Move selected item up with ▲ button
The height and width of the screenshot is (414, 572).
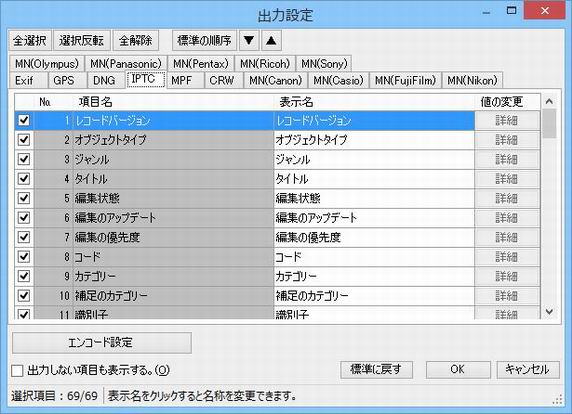coord(271,40)
